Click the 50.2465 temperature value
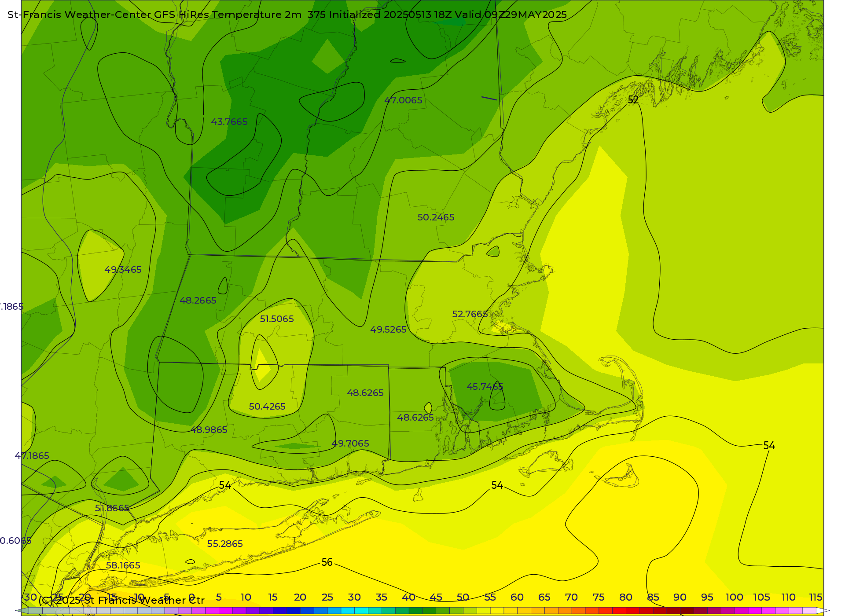This screenshot has height=616, width=845. 436,217
